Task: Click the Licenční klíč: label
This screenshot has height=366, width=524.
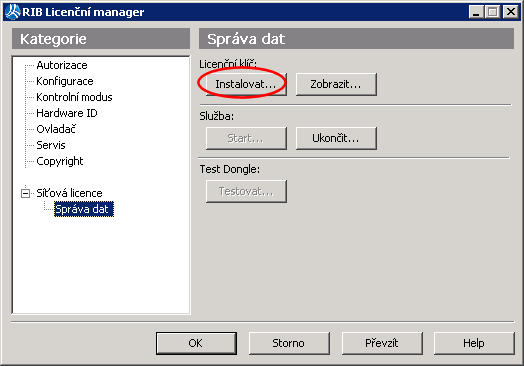Action: pyautogui.click(x=228, y=64)
